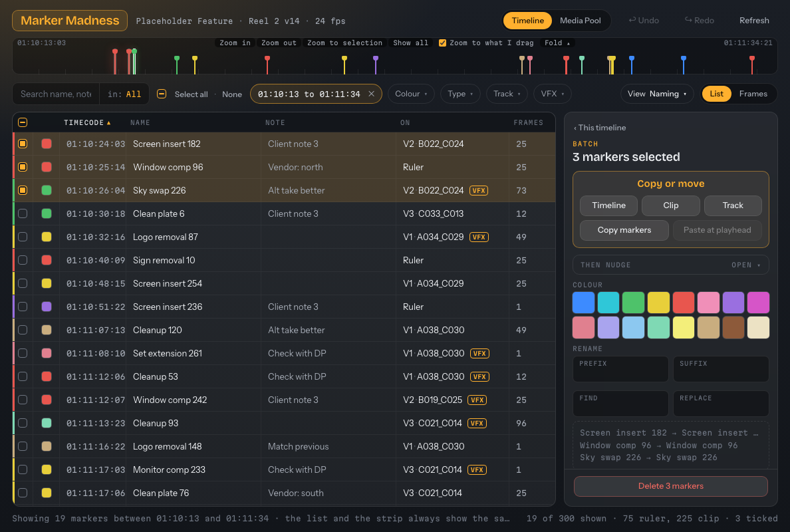The height and width of the screenshot is (532, 790).
Task: Expand the Then Nudge section
Action: (670, 265)
